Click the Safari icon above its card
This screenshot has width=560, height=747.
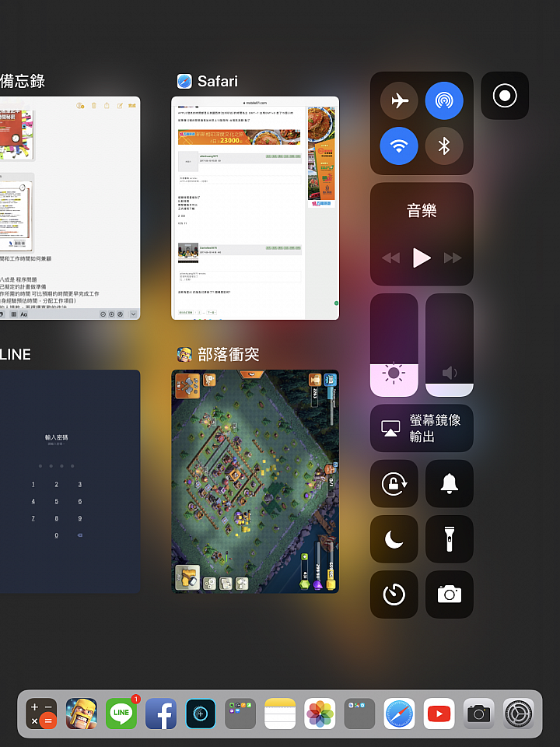click(x=184, y=82)
